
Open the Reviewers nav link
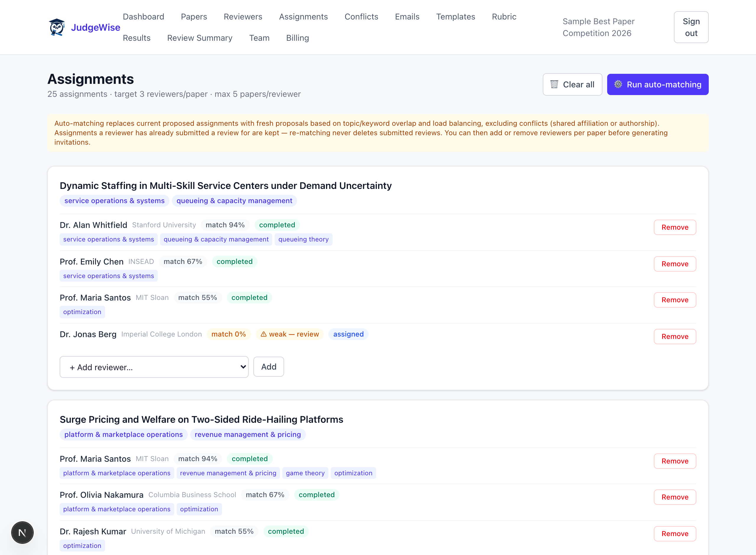(x=243, y=17)
